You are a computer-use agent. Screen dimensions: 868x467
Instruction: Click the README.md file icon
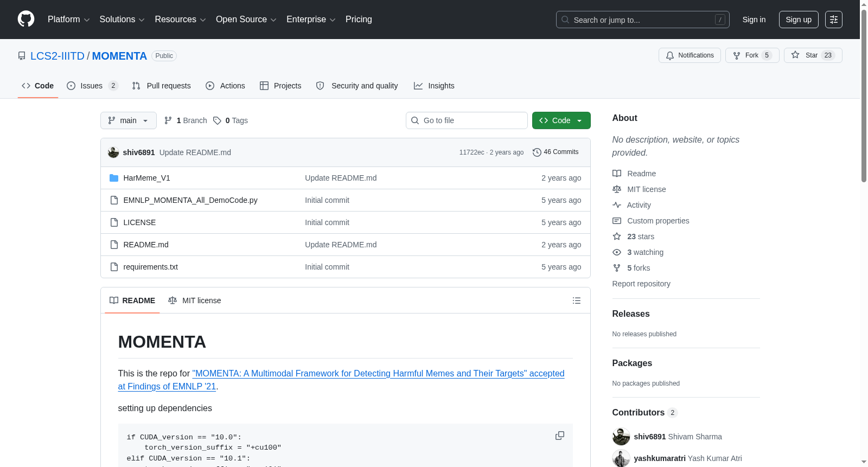point(114,245)
